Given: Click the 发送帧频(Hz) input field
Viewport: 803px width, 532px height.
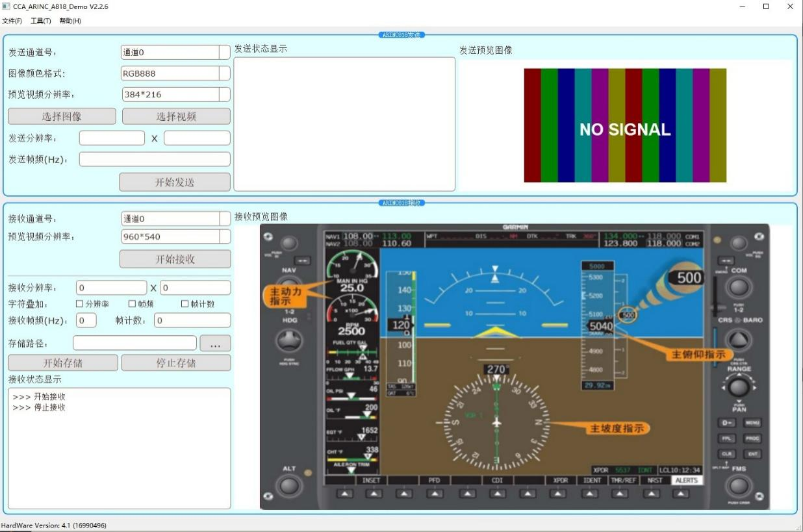Looking at the screenshot, I should pos(155,159).
